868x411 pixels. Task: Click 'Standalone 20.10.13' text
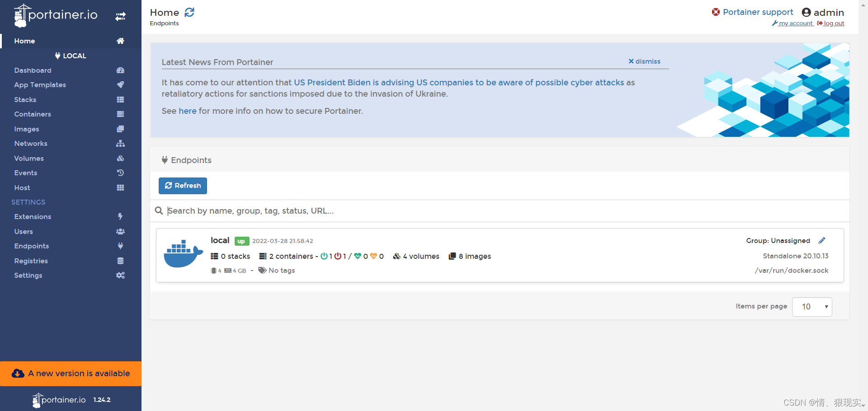(x=796, y=256)
